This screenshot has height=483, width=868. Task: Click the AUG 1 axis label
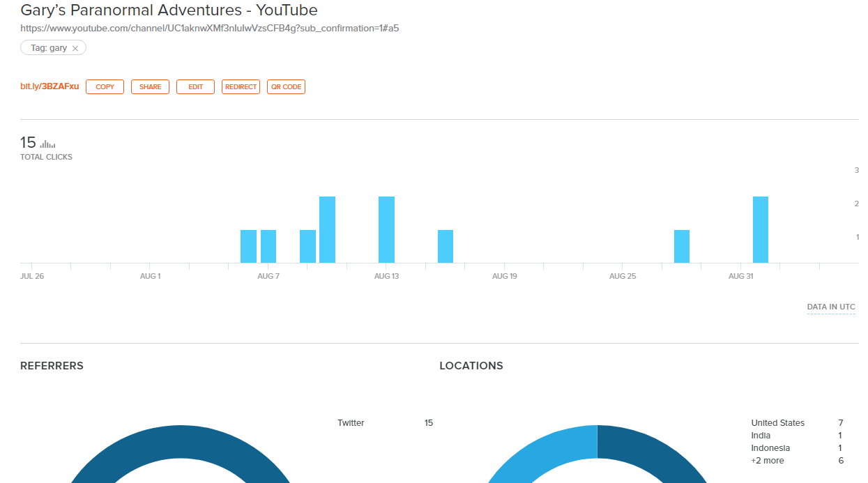pos(150,277)
